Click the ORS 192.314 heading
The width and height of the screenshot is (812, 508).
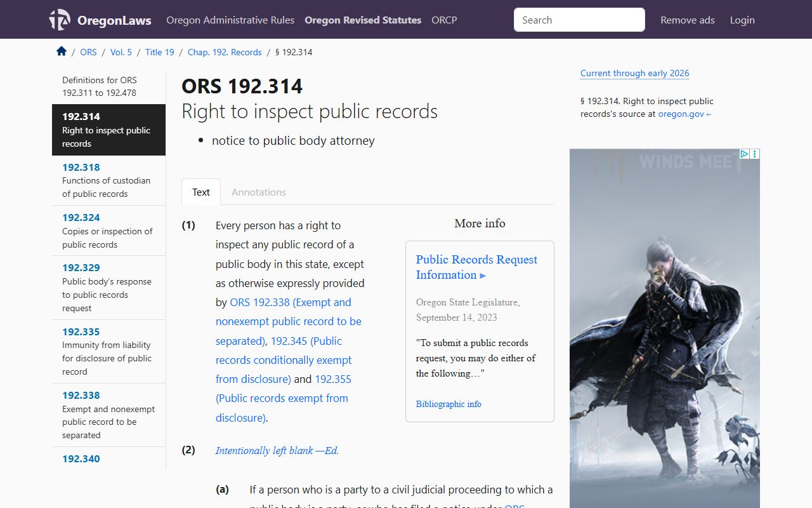[242, 86]
